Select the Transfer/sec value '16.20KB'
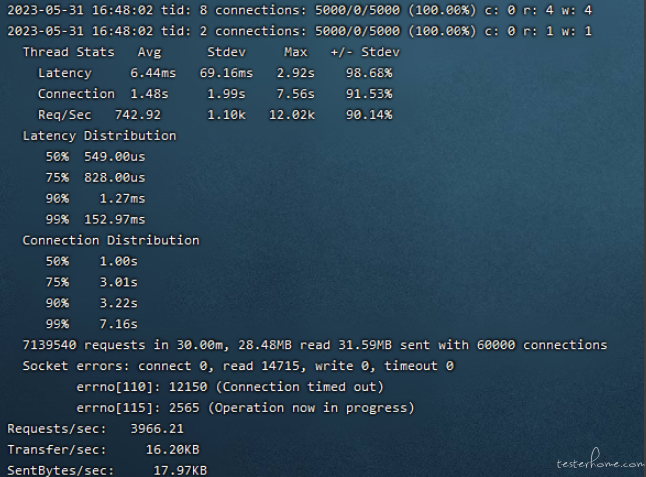Viewport: 646px width, 477px height. (172, 450)
